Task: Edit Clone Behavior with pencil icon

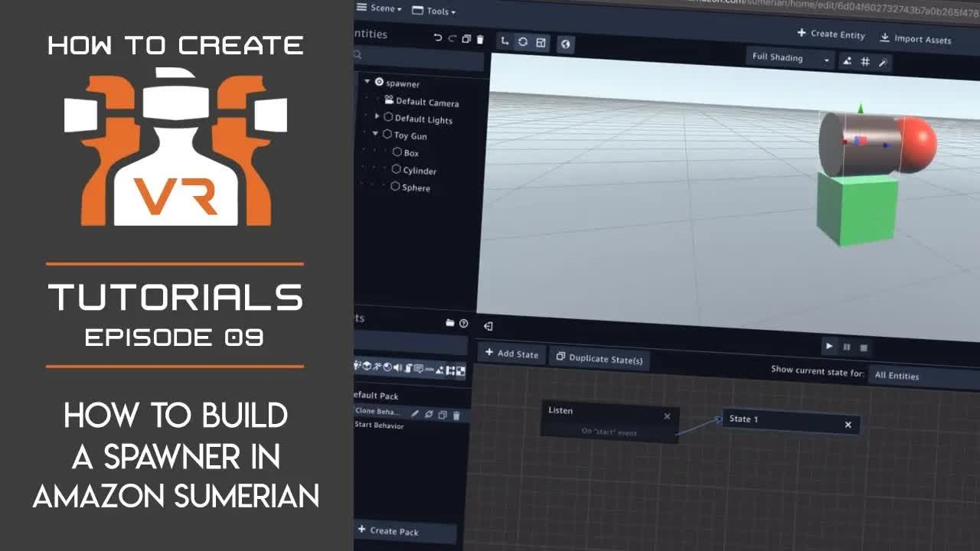Action: point(415,413)
